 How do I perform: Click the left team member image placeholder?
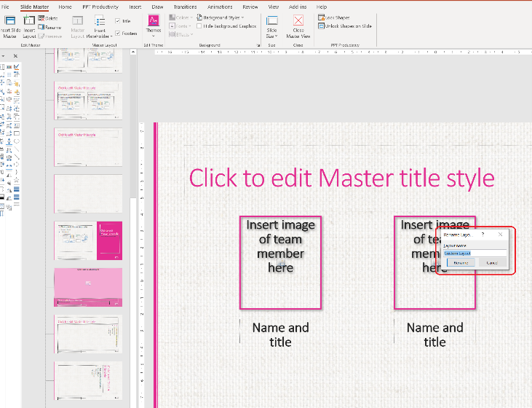pyautogui.click(x=280, y=262)
